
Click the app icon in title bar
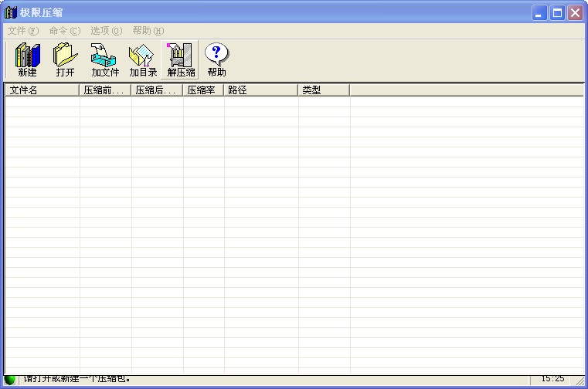tap(11, 12)
